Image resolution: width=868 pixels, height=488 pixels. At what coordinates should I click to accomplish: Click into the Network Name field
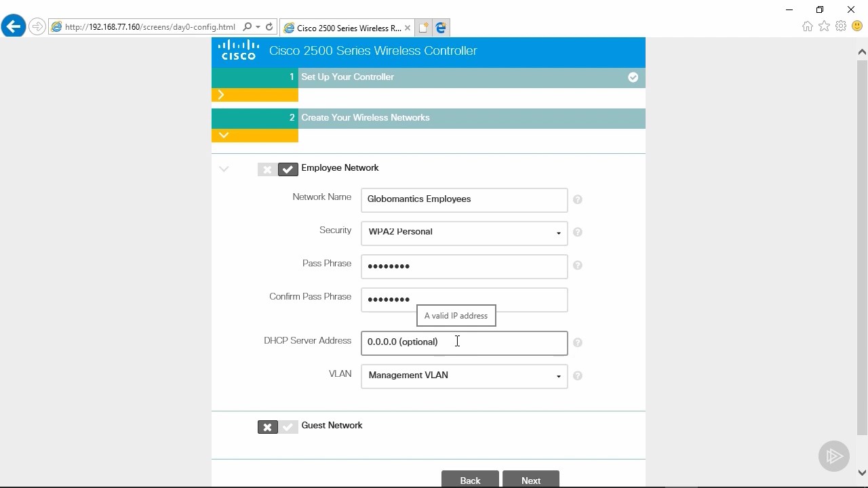coord(465,200)
